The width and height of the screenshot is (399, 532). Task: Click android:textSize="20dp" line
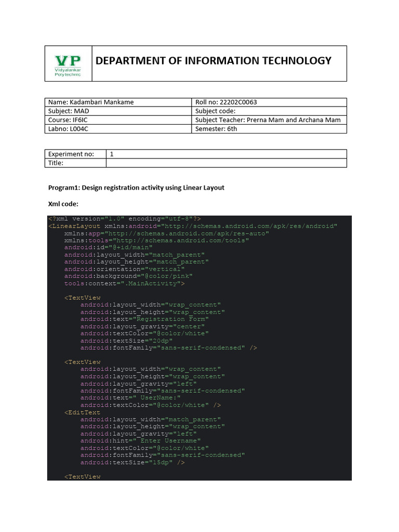[126, 341]
